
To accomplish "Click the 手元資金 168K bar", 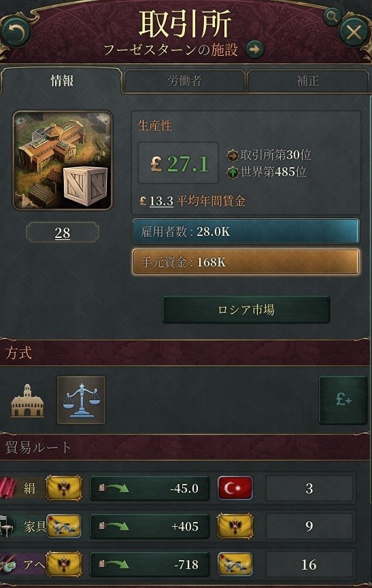I will pos(246,262).
